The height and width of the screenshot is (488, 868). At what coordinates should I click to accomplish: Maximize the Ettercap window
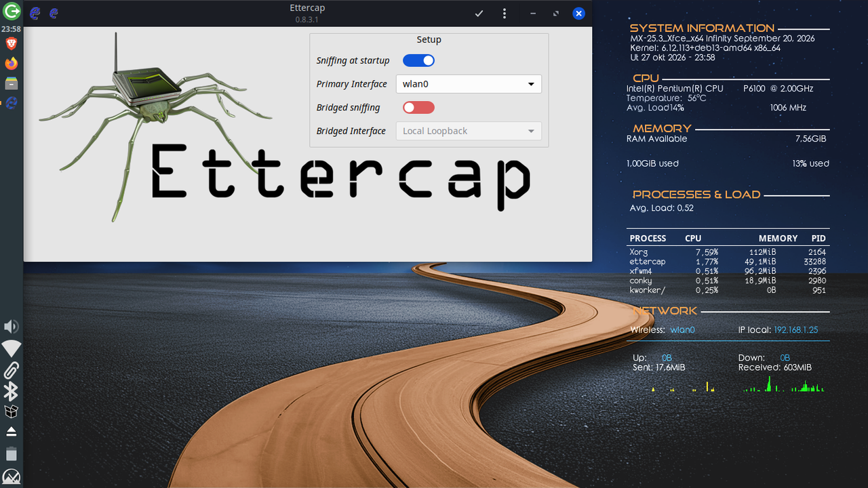click(x=556, y=14)
